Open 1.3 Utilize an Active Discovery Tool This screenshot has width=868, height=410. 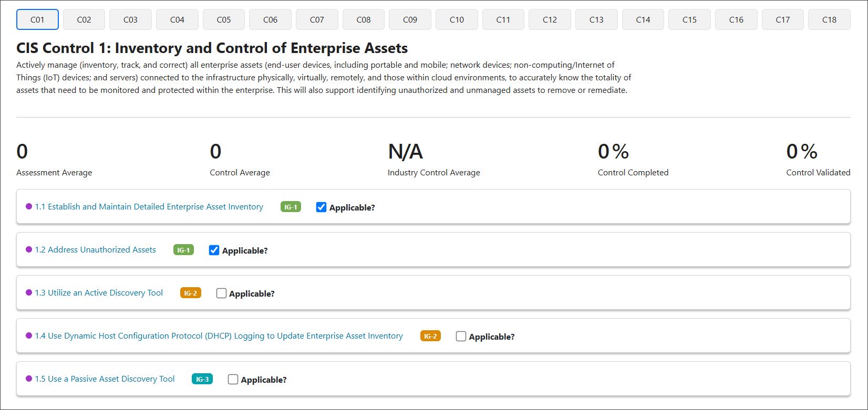[x=99, y=293]
